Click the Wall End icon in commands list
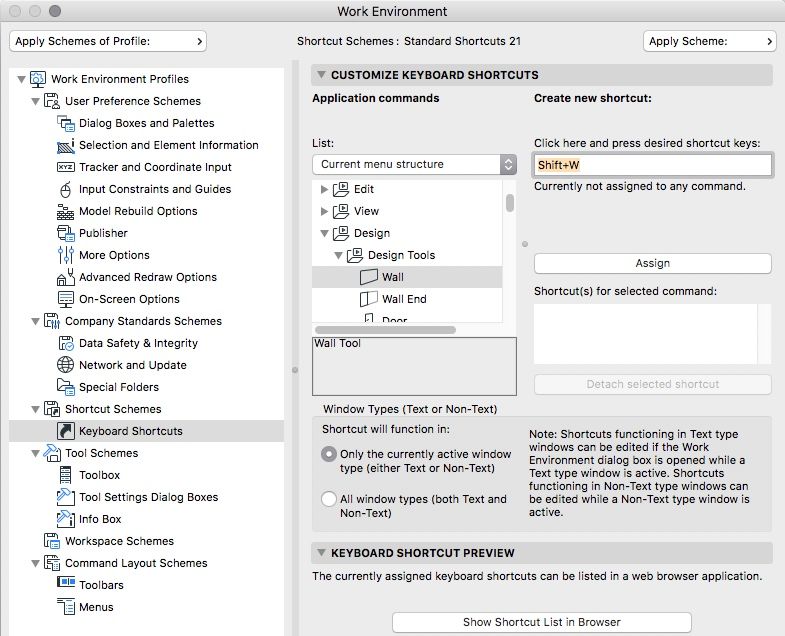The image size is (785, 636). (369, 299)
